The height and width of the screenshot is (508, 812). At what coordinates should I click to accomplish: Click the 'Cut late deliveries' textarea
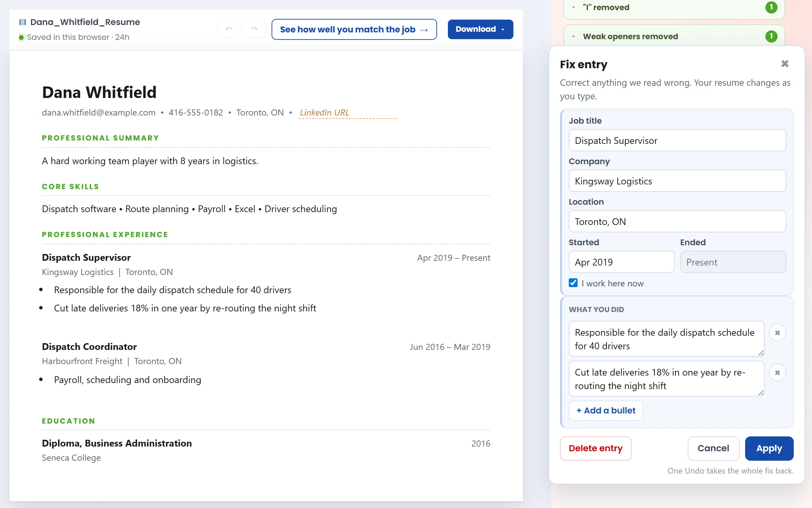click(x=666, y=379)
